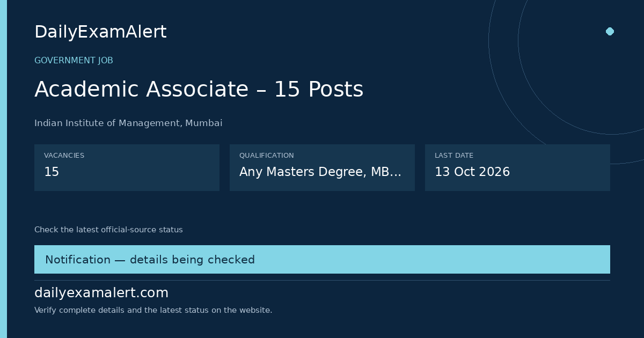Click the DailyExamAlert brand title
This screenshot has height=338, width=644.
(100, 32)
